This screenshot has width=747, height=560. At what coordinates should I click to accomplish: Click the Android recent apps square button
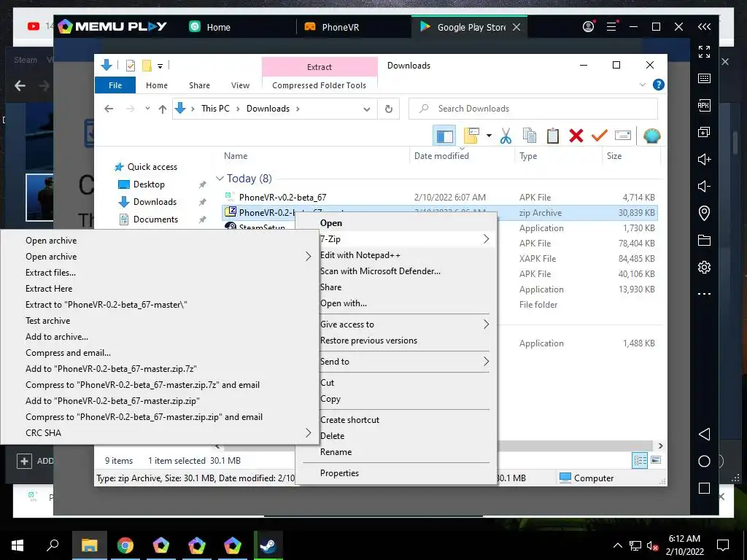click(x=704, y=488)
